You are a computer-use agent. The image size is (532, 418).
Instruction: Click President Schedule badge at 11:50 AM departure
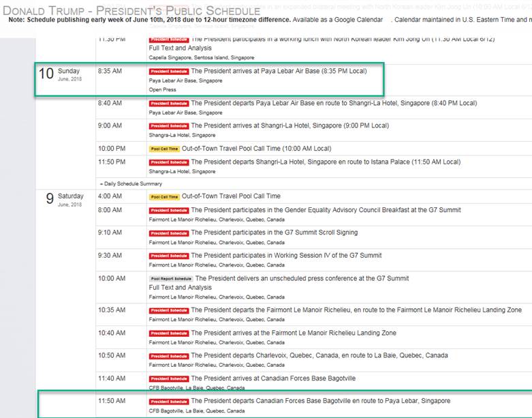[169, 402]
